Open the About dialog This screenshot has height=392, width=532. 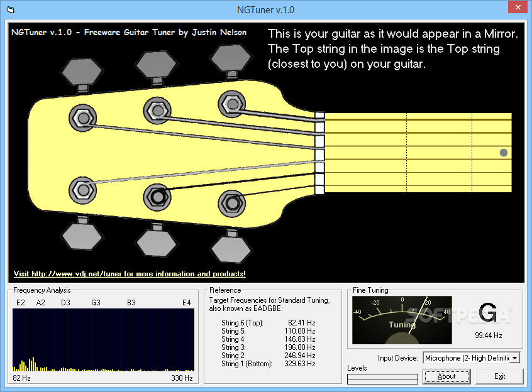click(446, 376)
